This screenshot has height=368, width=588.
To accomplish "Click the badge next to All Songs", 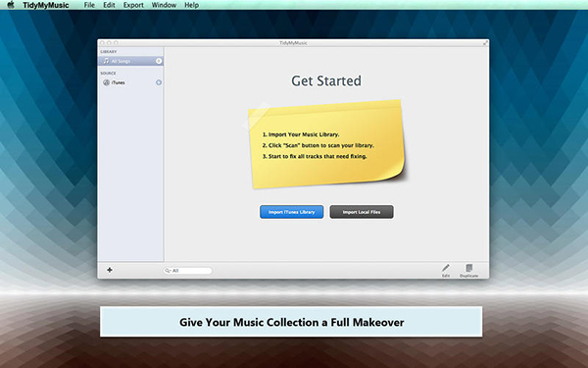I will (159, 61).
